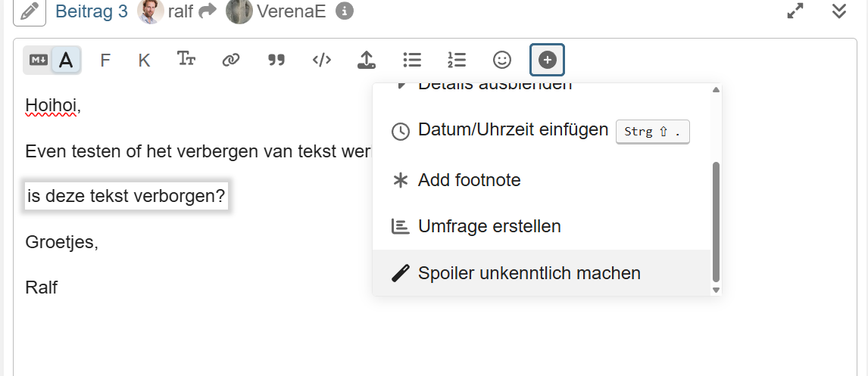868x376 pixels.
Task: Click the upload icon in the toolbar
Action: pyautogui.click(x=367, y=60)
